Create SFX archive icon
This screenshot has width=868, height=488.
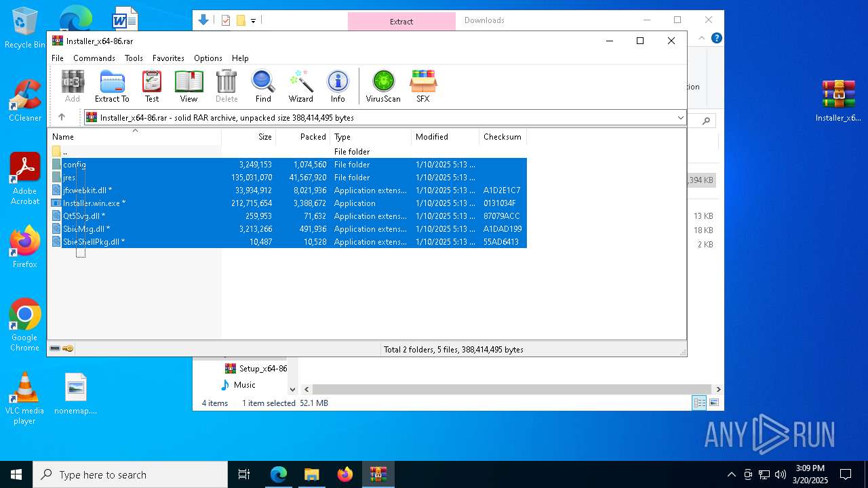pyautogui.click(x=423, y=86)
